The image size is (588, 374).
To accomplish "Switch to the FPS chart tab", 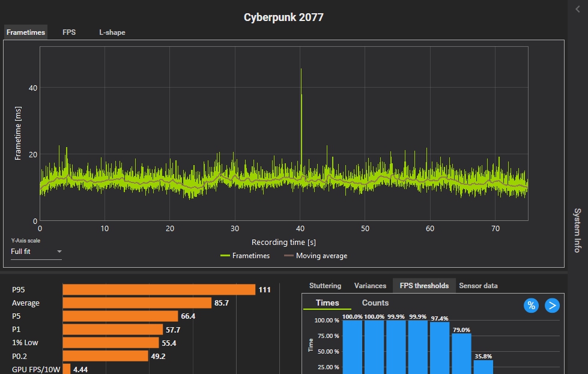I will point(69,32).
